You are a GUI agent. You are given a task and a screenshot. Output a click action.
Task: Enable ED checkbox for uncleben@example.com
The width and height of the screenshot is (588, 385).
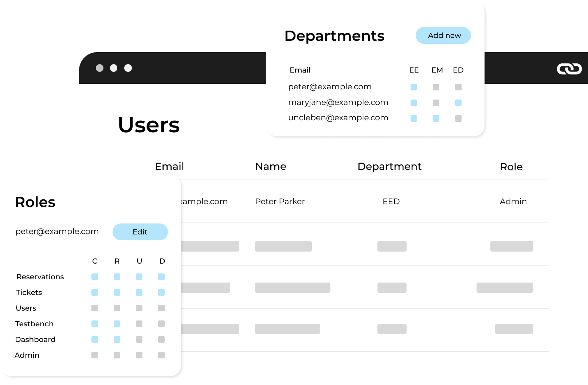click(x=458, y=118)
